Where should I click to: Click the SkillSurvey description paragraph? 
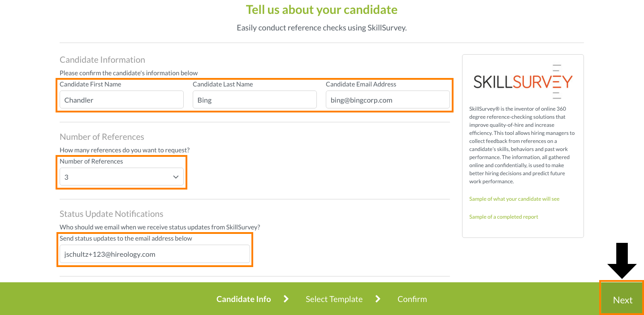(x=522, y=145)
